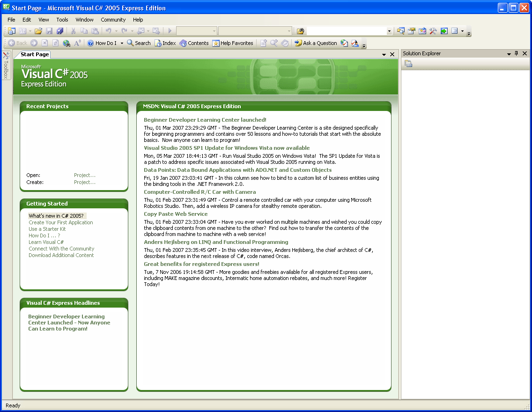Expand the auto-hidden Toolbox side tab

point(6,66)
